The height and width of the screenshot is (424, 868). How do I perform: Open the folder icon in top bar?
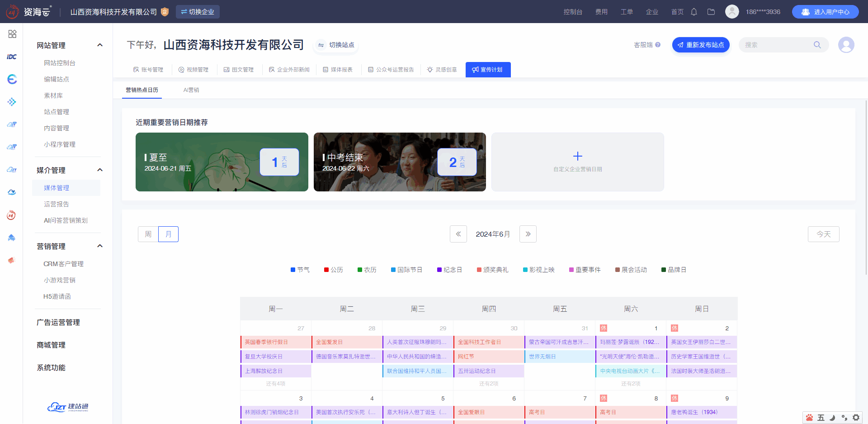[x=711, y=12]
